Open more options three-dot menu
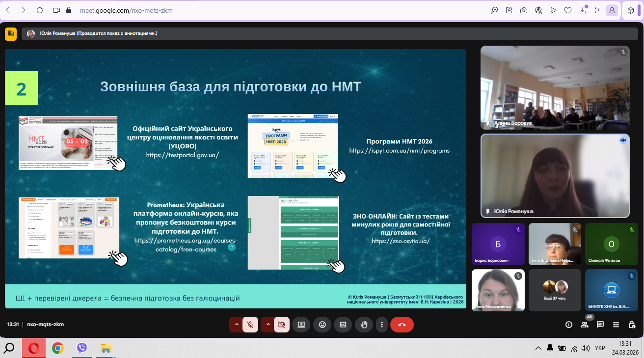Screen dimensions: 644x358 click(x=382, y=325)
